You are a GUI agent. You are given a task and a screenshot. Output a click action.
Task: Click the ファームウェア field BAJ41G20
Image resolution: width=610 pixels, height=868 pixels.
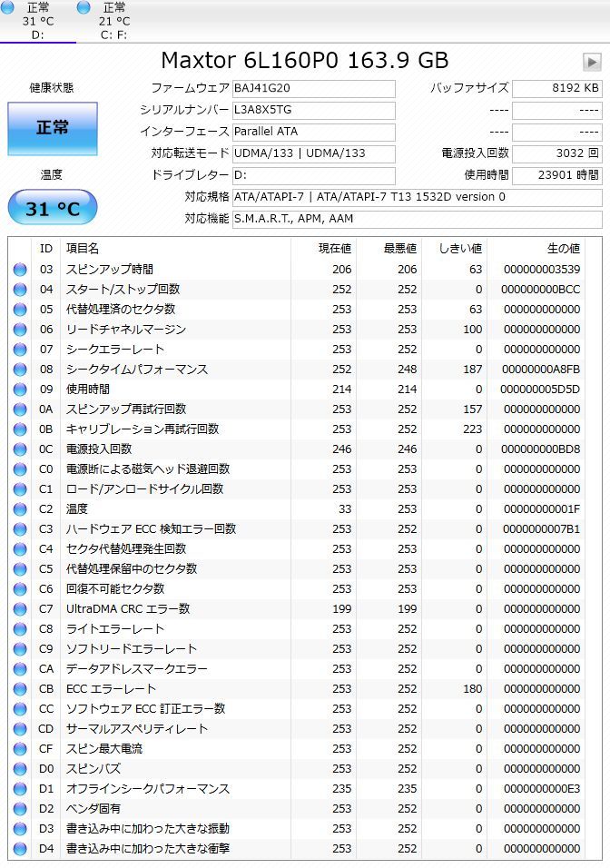[314, 89]
